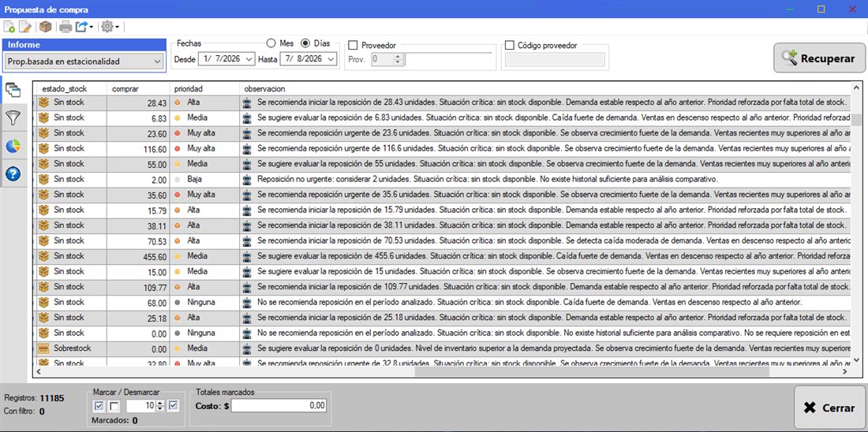This screenshot has height=432, width=868.
Task: Click the box icon in the 70.53 row
Action: [x=43, y=240]
